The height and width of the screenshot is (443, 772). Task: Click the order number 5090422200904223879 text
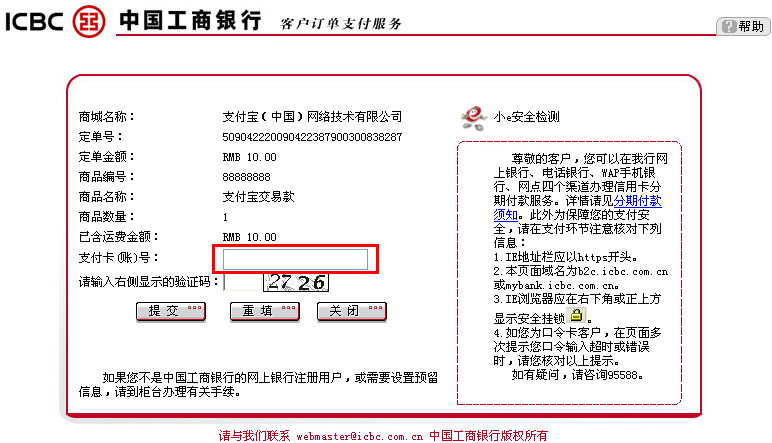click(x=312, y=137)
